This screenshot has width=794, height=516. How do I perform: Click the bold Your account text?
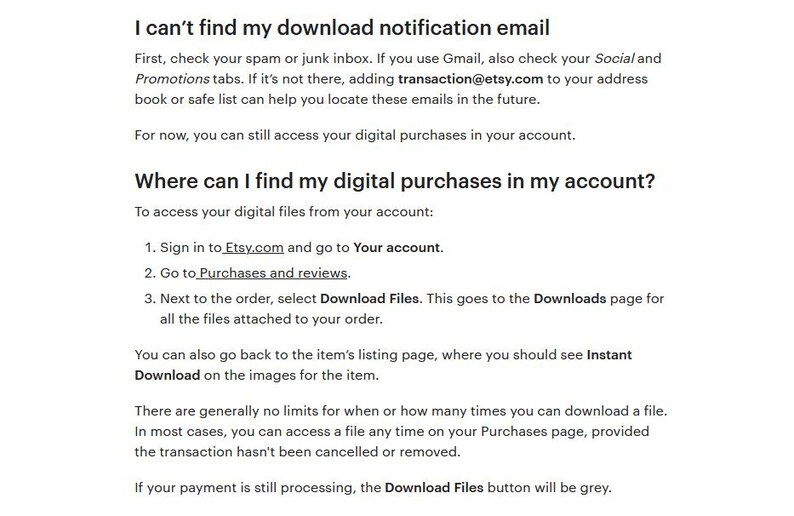pos(396,248)
